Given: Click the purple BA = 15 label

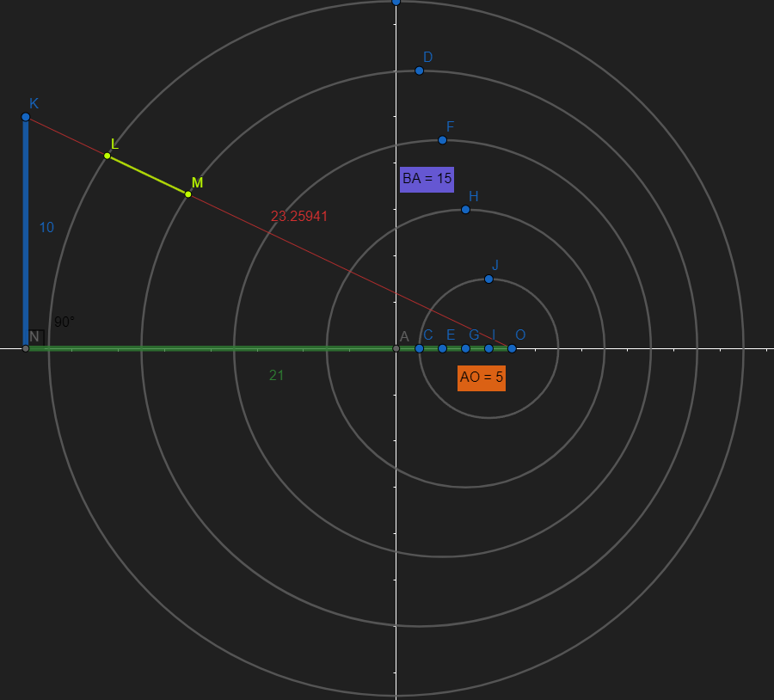Looking at the screenshot, I should (x=427, y=179).
